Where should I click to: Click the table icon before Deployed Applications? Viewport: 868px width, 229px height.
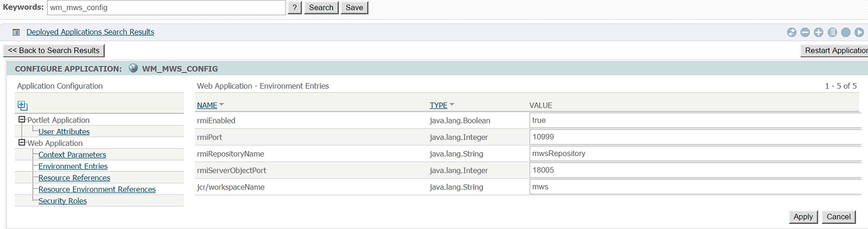click(16, 32)
